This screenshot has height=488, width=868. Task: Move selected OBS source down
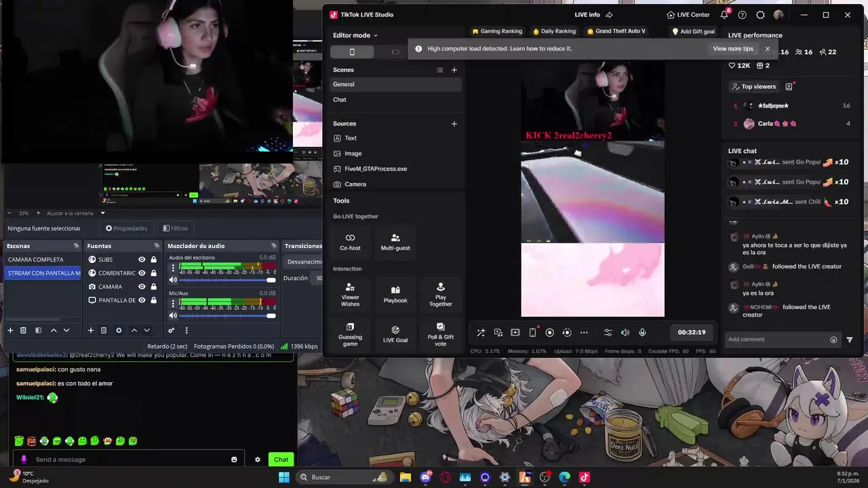(x=146, y=330)
